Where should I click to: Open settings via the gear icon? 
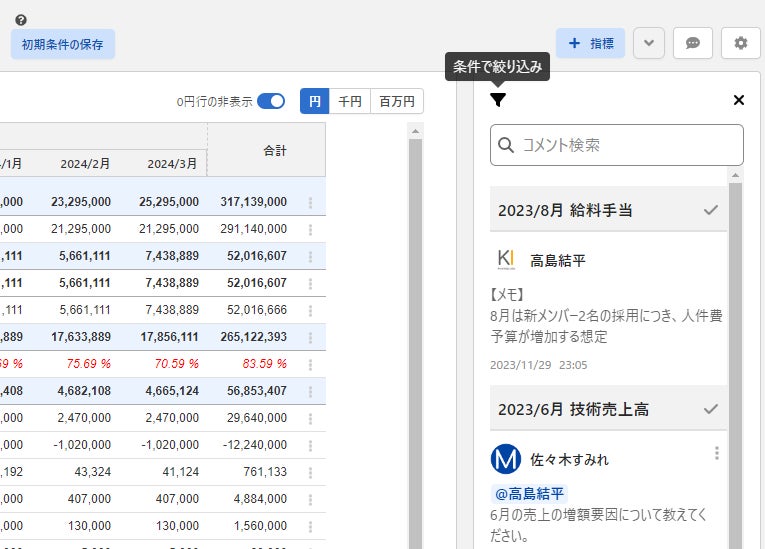[741, 43]
